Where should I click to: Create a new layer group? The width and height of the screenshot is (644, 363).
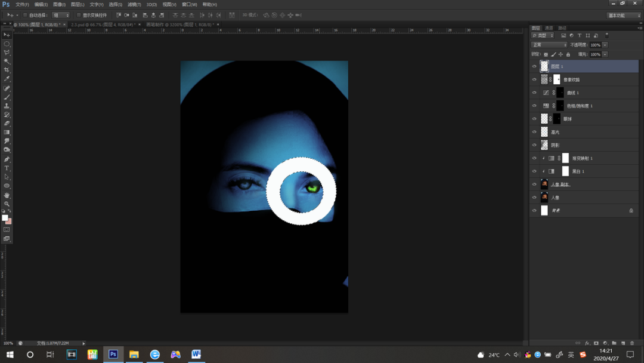pos(614,343)
